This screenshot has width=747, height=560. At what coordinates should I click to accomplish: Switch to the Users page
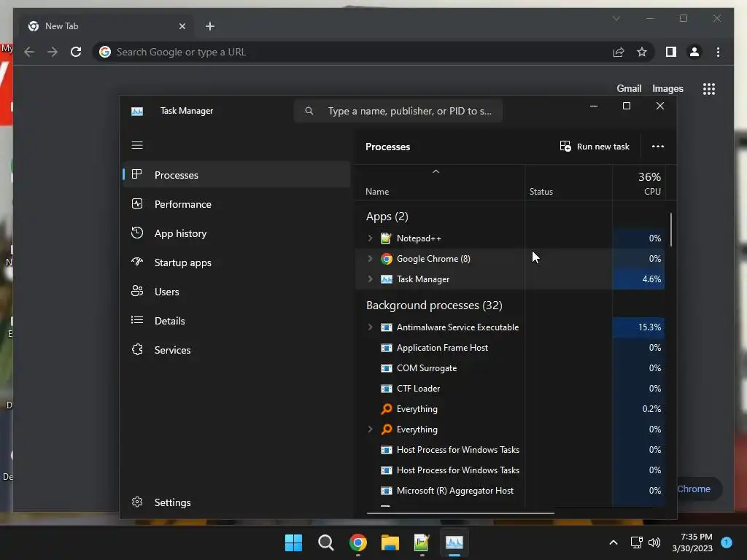click(237, 292)
